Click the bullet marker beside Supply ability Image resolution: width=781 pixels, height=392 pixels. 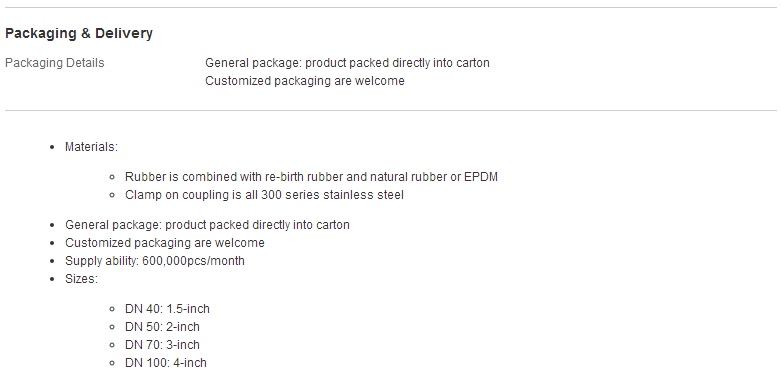pos(52,261)
